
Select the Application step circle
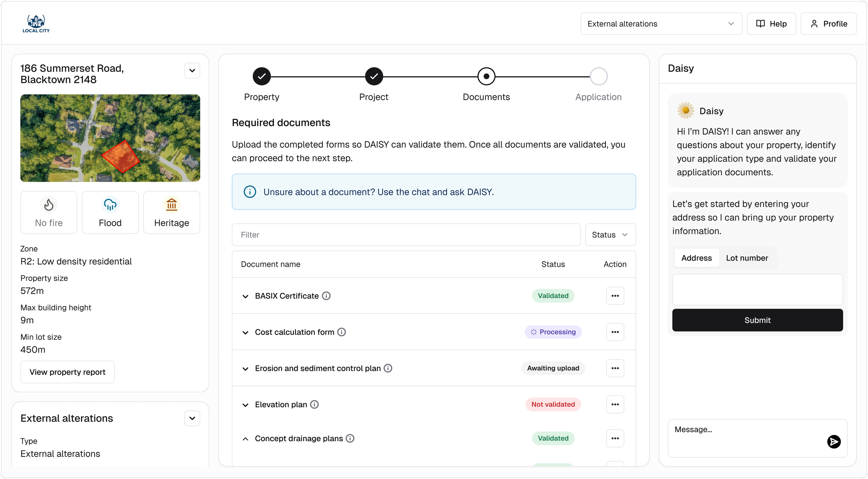point(599,76)
